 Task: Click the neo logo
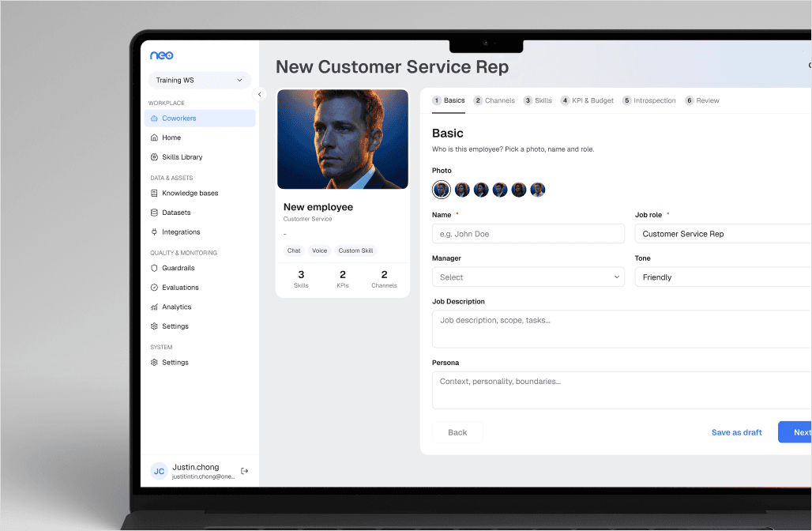(x=162, y=55)
